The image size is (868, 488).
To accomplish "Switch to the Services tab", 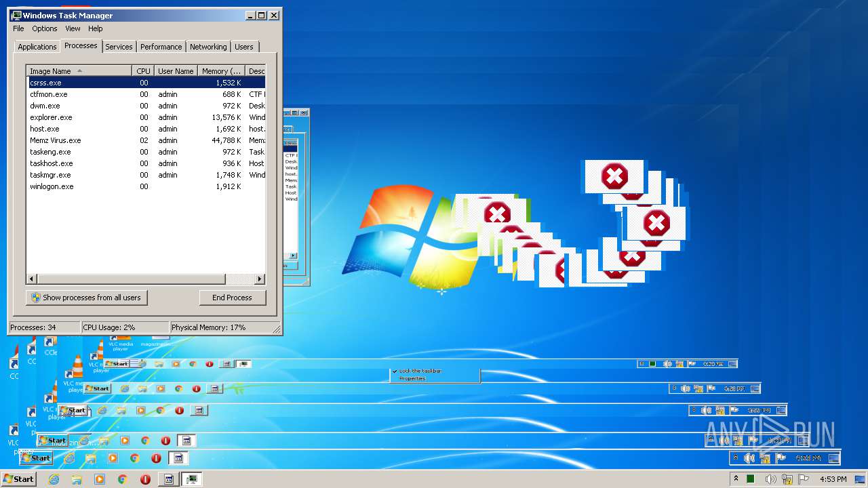I will click(x=119, y=47).
